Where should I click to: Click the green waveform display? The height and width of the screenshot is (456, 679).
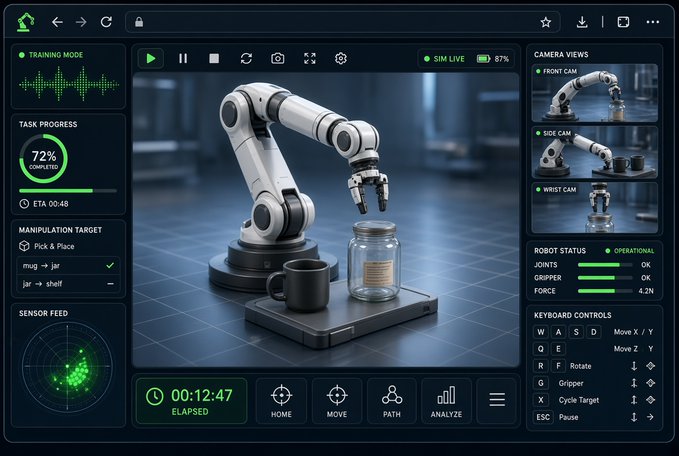click(69, 84)
